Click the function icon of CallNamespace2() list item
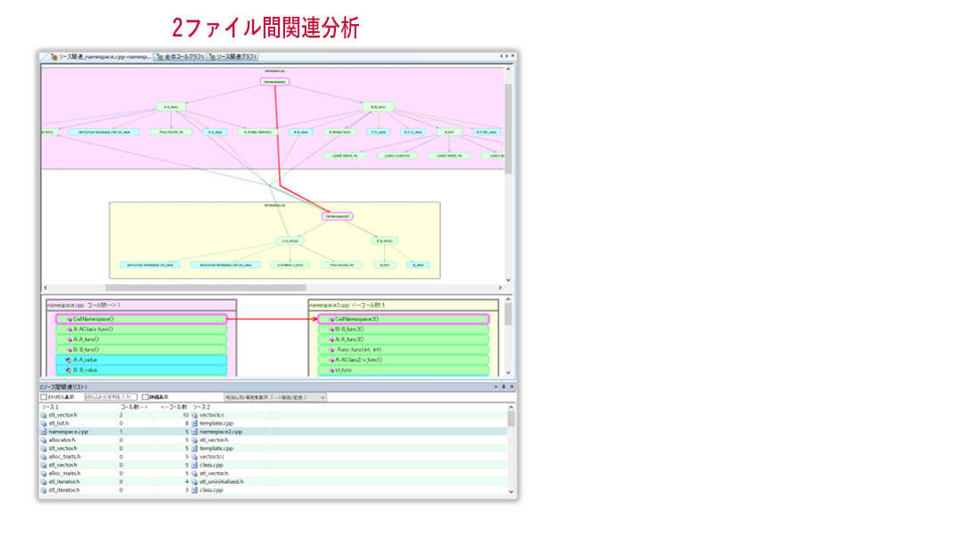980x538 pixels. coord(331,319)
